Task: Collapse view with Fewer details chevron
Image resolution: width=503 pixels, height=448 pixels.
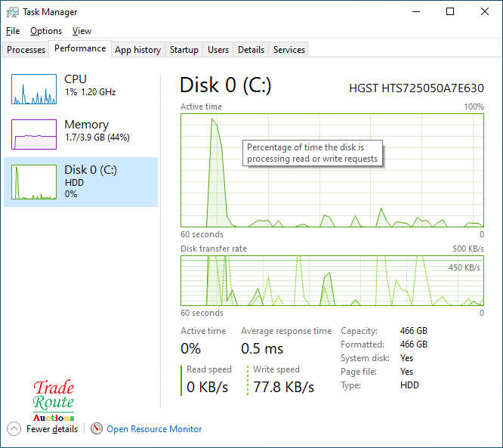Action: coord(14,429)
